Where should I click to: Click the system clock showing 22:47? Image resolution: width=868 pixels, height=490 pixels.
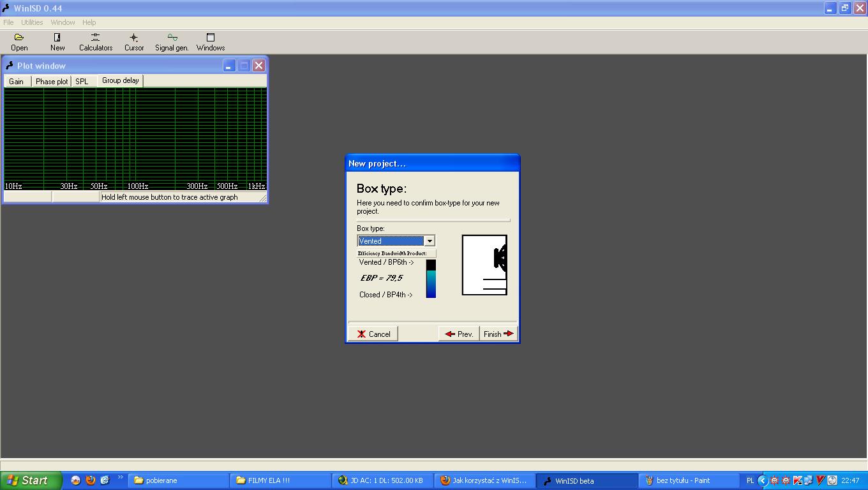click(850, 480)
